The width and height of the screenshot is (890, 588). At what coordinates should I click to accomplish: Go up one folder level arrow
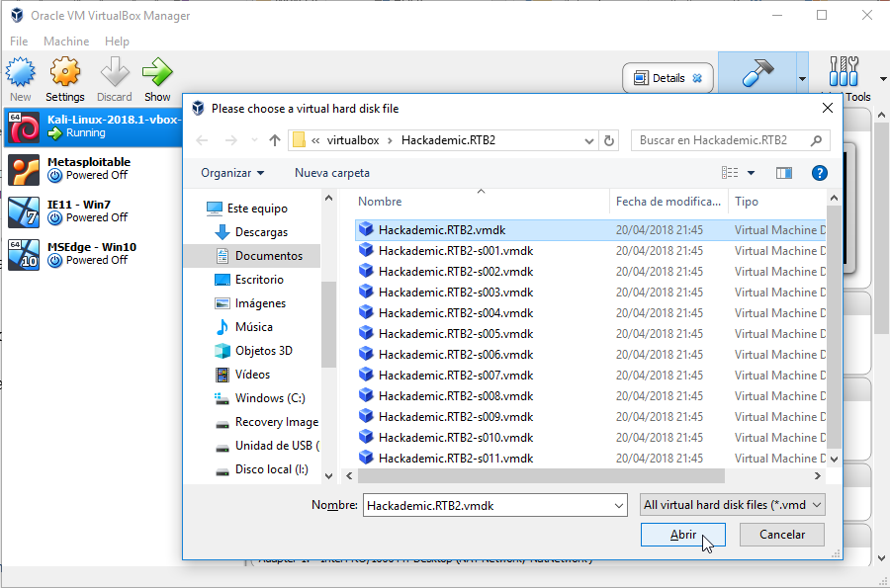(x=275, y=140)
